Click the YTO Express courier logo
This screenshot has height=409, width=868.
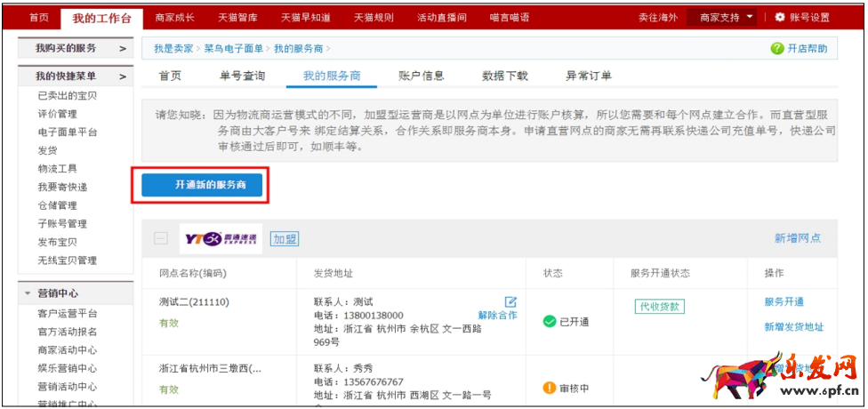pyautogui.click(x=221, y=238)
